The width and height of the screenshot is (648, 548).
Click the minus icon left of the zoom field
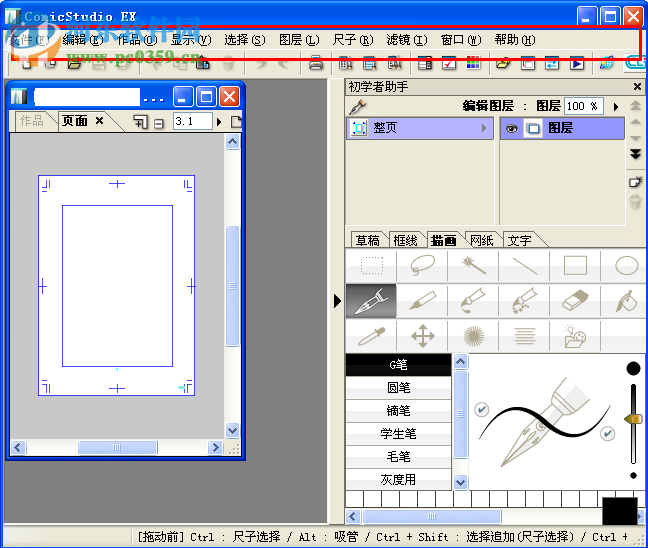[159, 123]
